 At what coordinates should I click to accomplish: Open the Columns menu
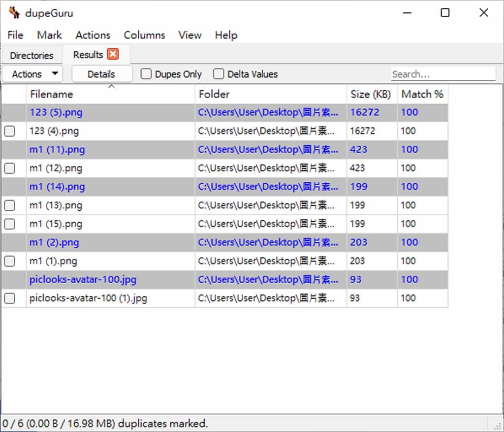[144, 35]
